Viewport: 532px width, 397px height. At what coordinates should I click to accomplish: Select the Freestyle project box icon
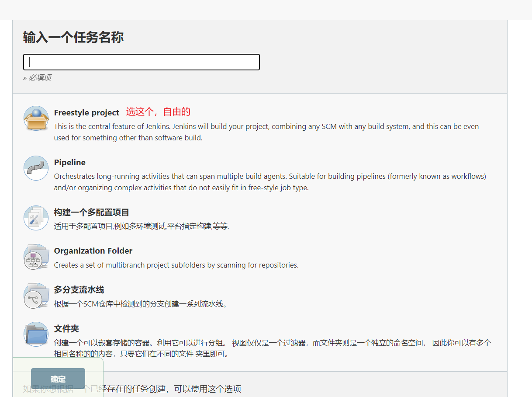[x=36, y=118]
